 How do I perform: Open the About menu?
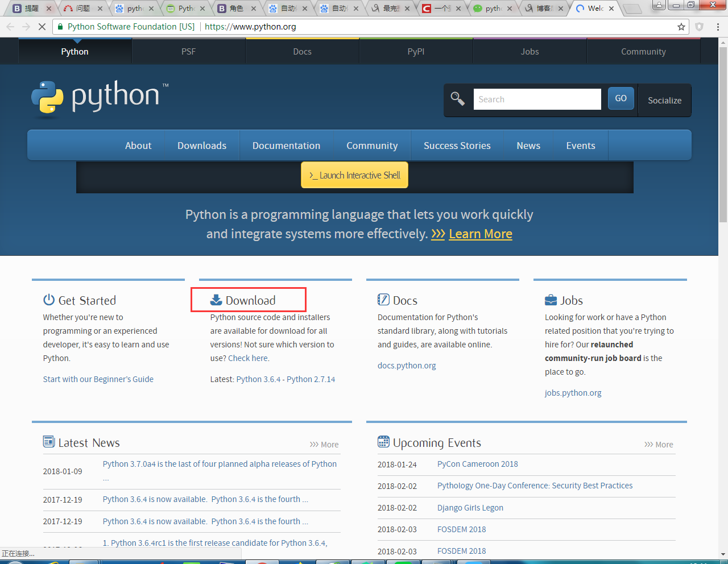coord(138,146)
